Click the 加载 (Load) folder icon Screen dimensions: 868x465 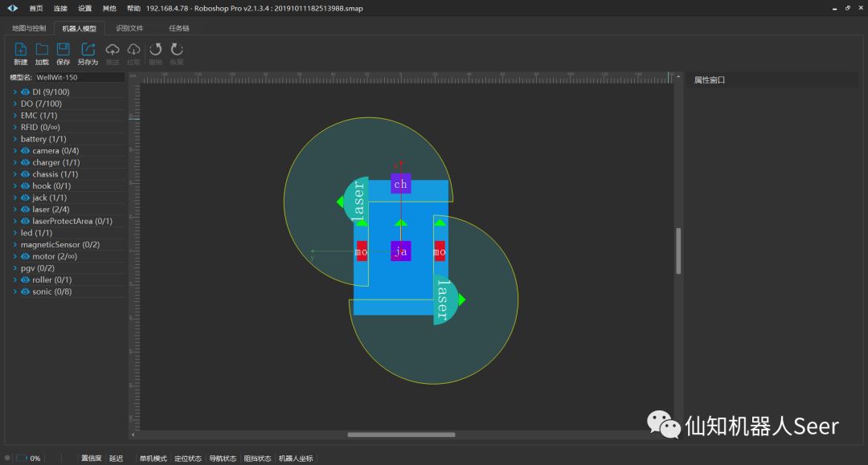42,50
